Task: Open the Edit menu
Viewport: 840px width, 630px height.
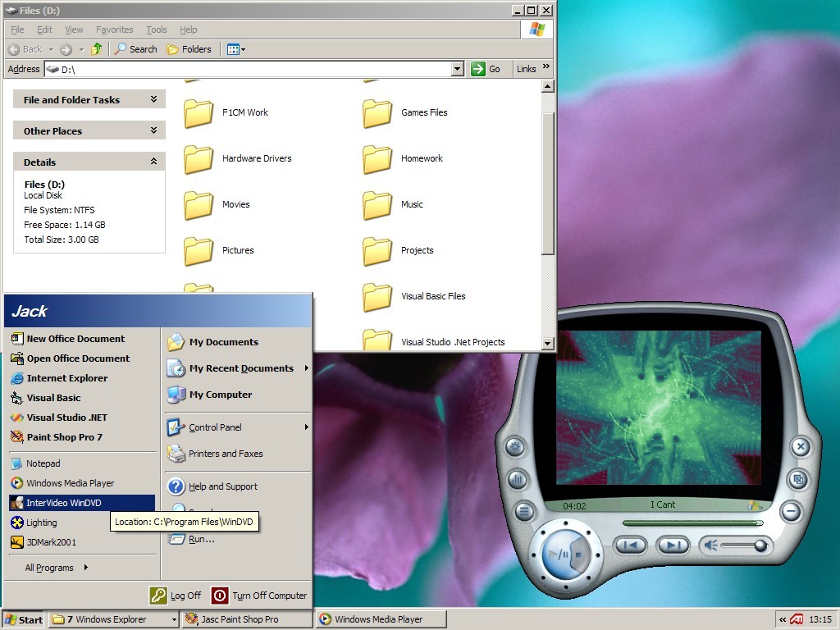Action: click(44, 30)
